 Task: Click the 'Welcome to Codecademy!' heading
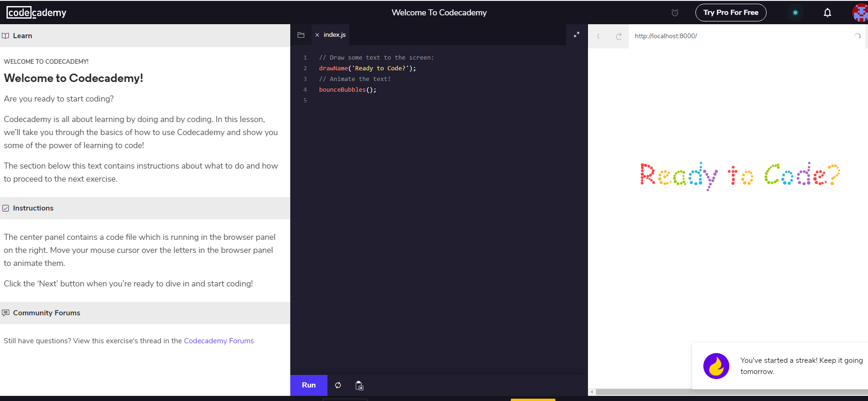73,78
